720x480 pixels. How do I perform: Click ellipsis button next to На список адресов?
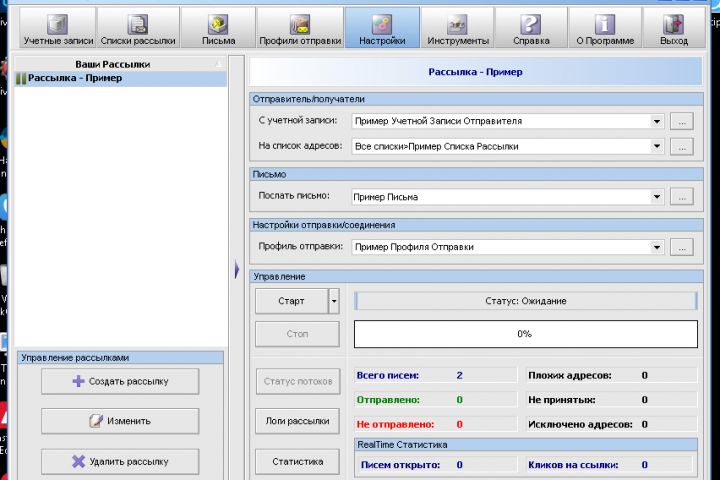(682, 147)
